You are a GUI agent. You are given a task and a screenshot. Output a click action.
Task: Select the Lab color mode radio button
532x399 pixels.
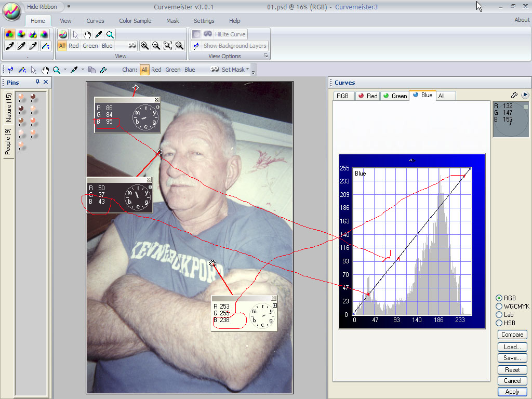(499, 314)
